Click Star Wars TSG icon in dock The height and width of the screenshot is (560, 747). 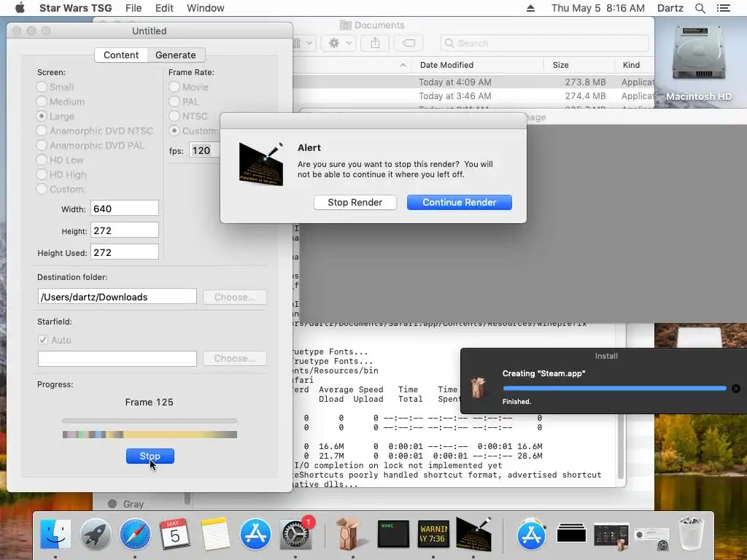pos(473,533)
